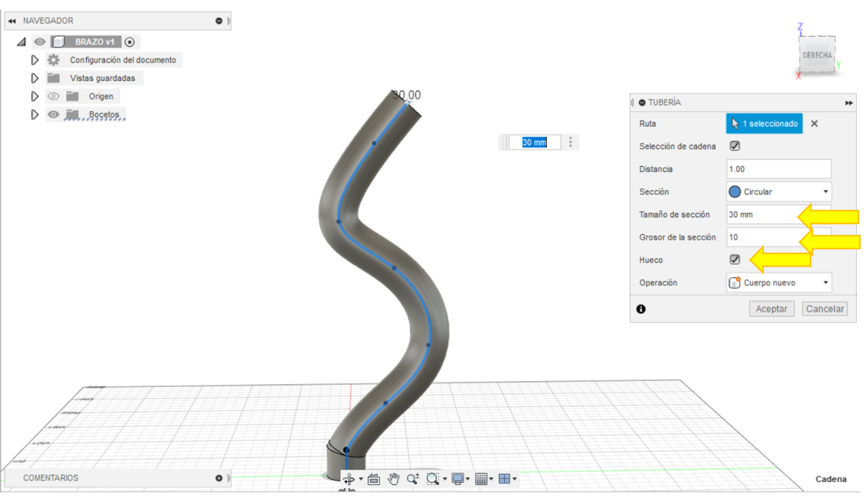Hide the Bocetos folder via eye icon
Screen dimensions: 868x496
pyautogui.click(x=53, y=114)
